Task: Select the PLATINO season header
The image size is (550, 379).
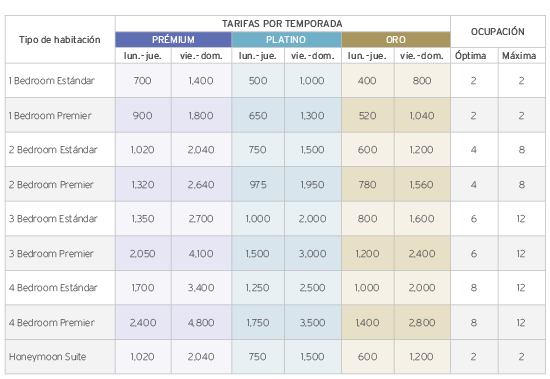Action: [x=286, y=40]
